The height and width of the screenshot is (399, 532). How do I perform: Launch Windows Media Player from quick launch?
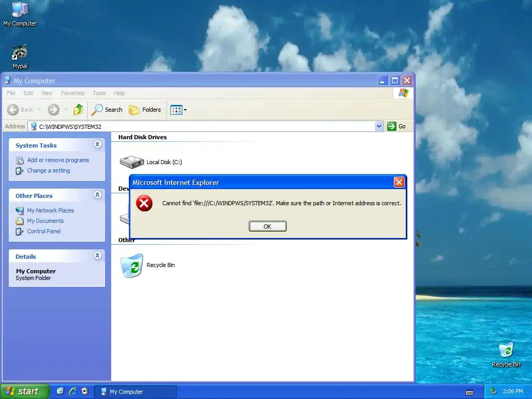pos(85,391)
